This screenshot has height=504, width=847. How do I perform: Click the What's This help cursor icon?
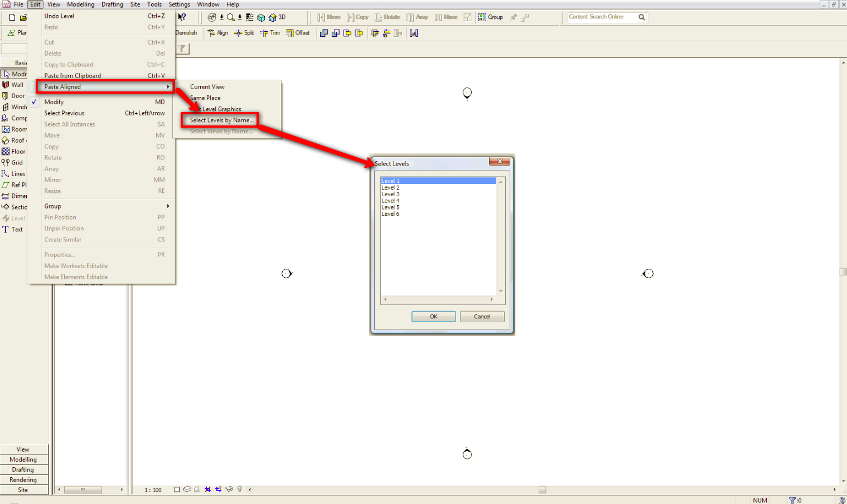(182, 17)
